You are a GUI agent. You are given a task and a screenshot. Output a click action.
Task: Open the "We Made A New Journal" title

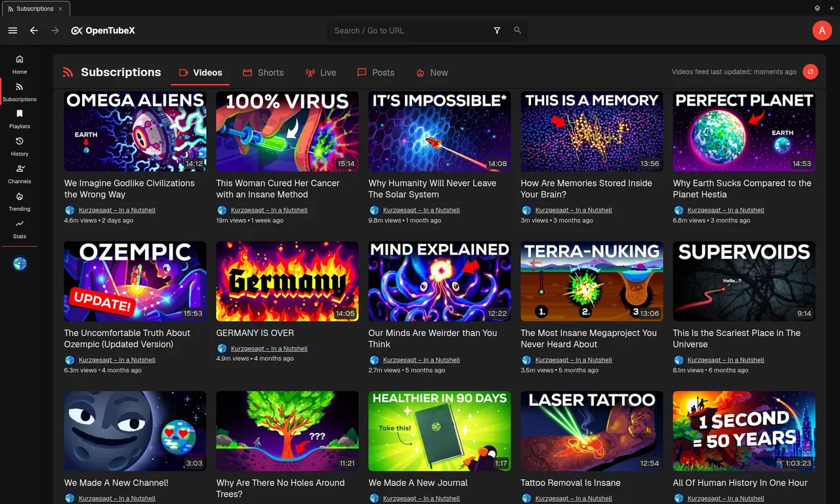(x=418, y=483)
